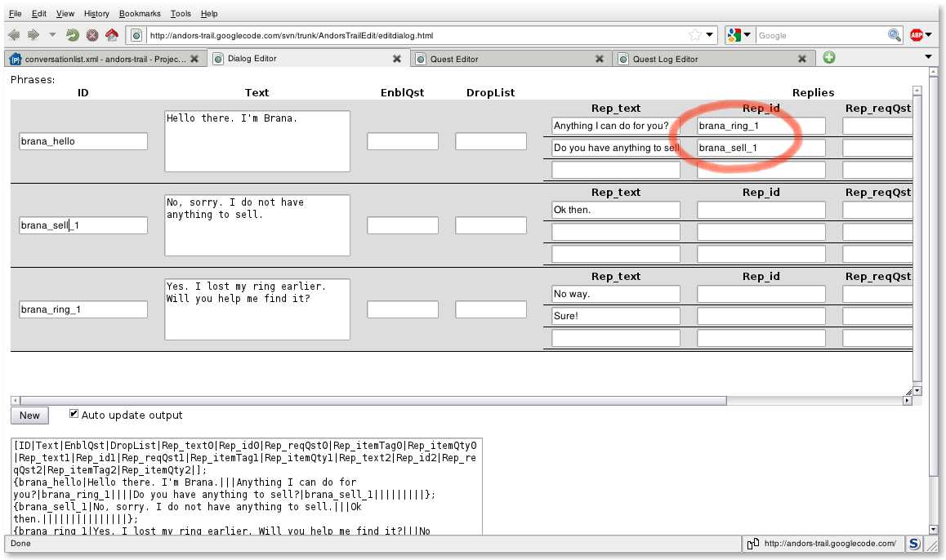Reload the page with the green refresh icon

click(x=73, y=35)
